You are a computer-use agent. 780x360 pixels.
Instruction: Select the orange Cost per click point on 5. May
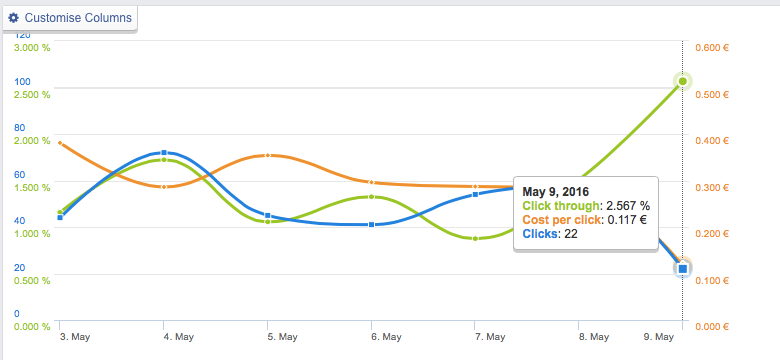click(268, 155)
